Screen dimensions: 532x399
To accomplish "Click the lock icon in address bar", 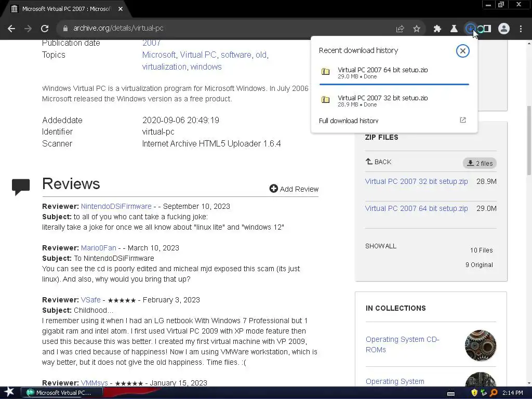I will point(65,29).
